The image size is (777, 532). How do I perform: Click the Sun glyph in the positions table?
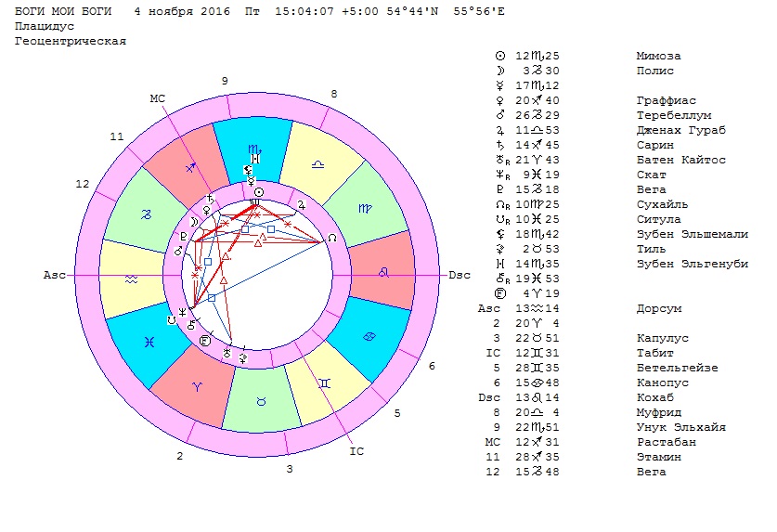point(501,56)
